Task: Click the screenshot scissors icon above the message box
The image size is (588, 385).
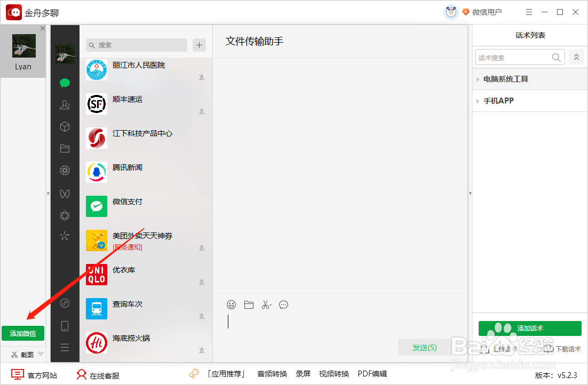Action: (266, 304)
